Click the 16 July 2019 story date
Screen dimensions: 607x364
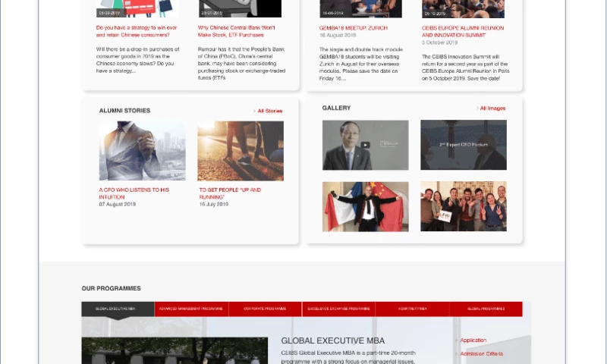214,204
